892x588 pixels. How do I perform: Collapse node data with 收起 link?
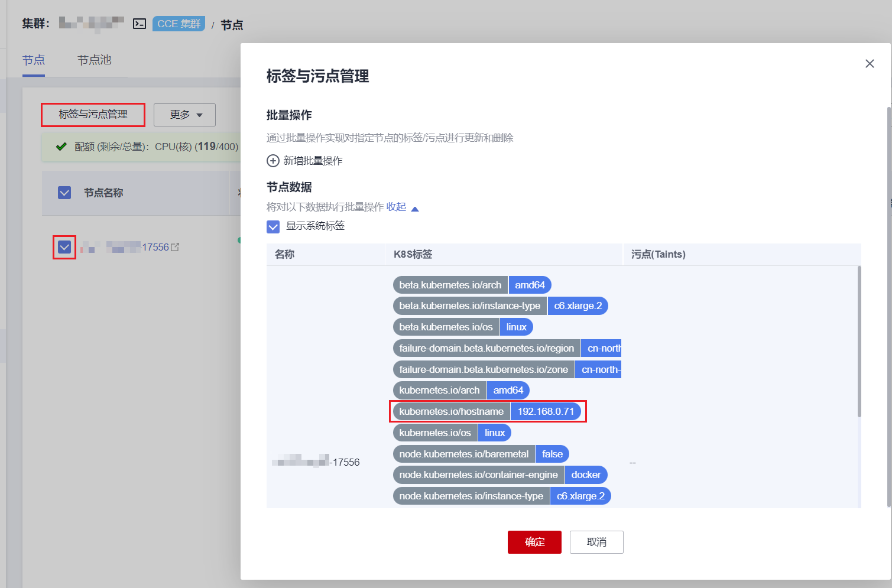[396, 207]
